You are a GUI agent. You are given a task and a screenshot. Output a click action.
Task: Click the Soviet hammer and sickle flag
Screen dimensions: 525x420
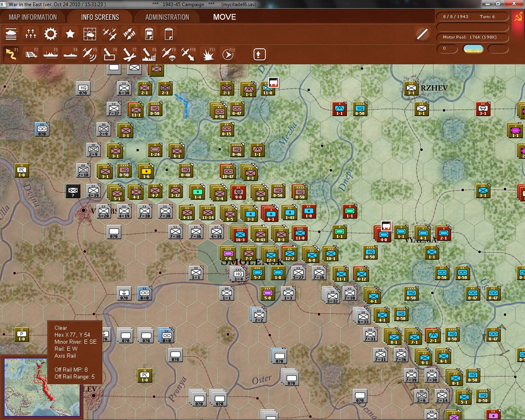coord(518,17)
